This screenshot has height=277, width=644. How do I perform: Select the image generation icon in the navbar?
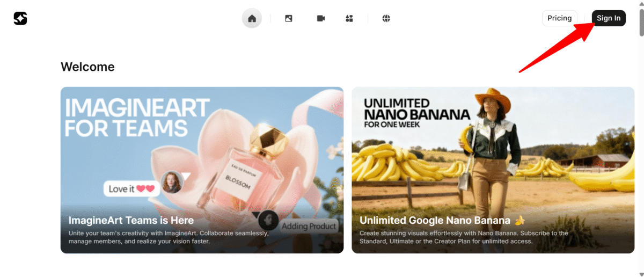(289, 18)
